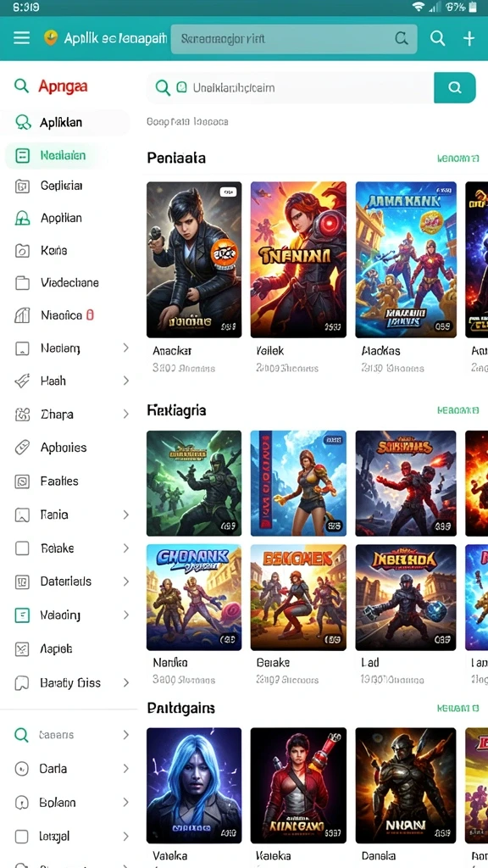Focus the 'Unaklanibicleim' search input

(x=290, y=87)
